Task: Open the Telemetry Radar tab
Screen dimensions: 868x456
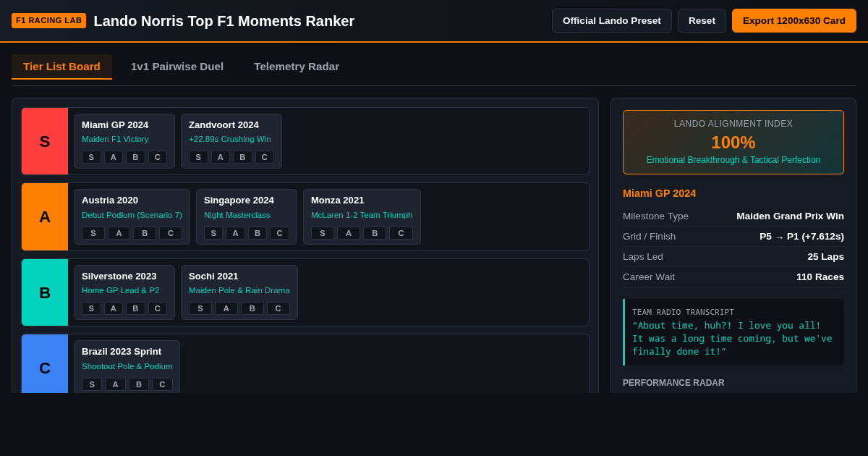Action: pyautogui.click(x=297, y=67)
